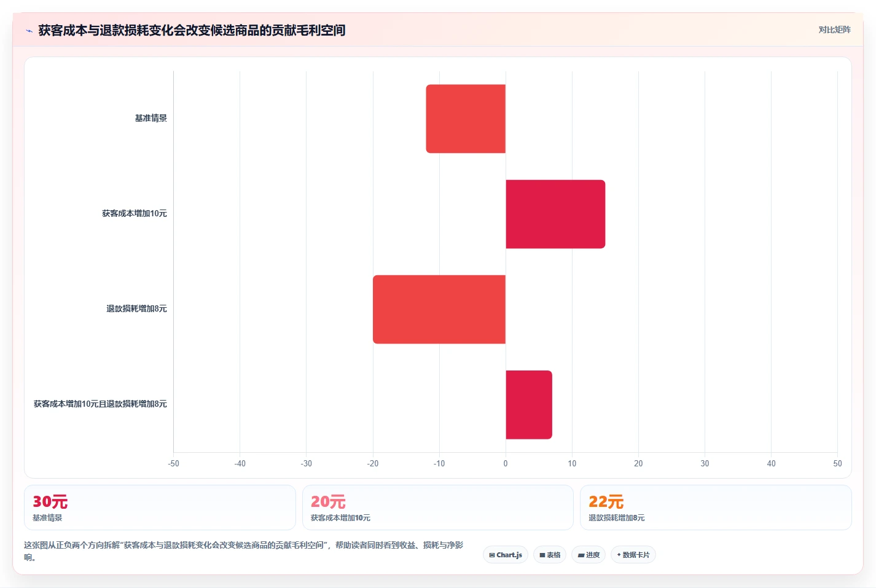Click the 数据卡片 tag chip
Image resolution: width=876 pixels, height=588 pixels.
coord(633,555)
